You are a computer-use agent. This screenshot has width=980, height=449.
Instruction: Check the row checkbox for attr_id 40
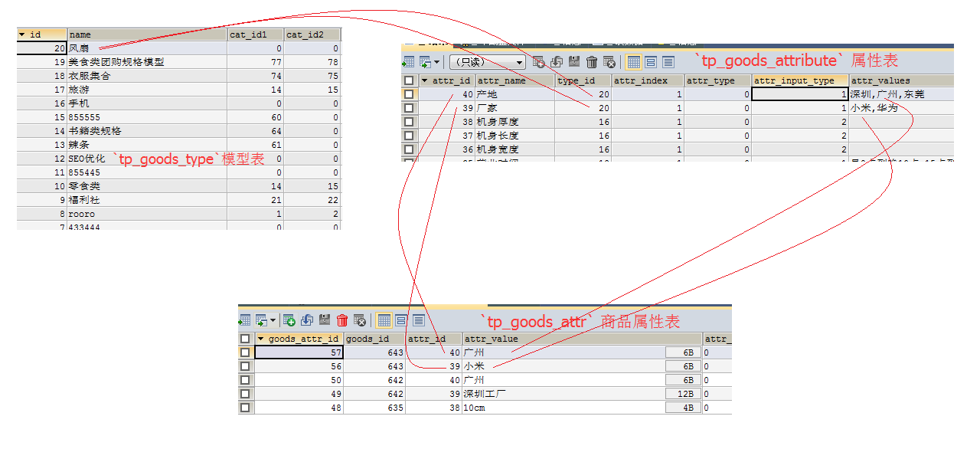click(x=409, y=94)
